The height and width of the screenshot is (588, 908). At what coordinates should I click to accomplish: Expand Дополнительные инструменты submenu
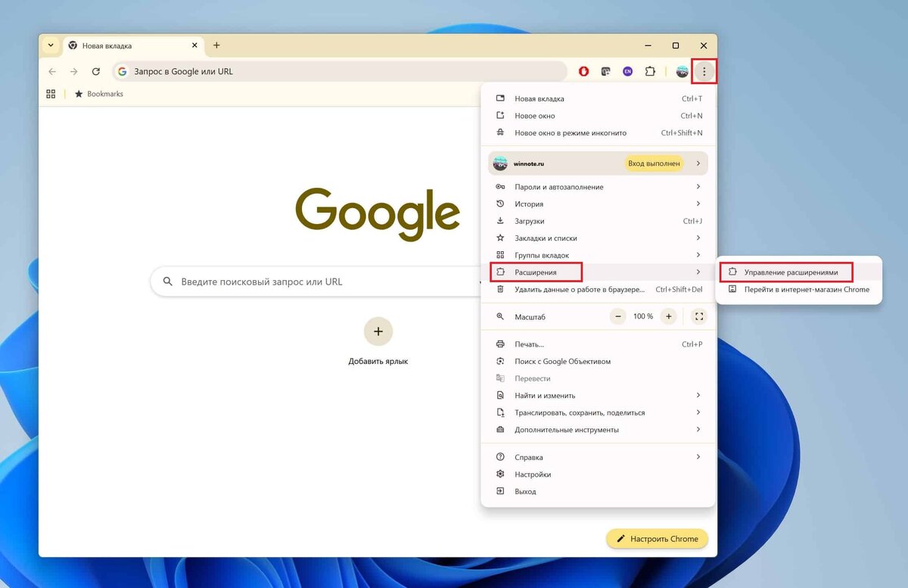pos(598,430)
